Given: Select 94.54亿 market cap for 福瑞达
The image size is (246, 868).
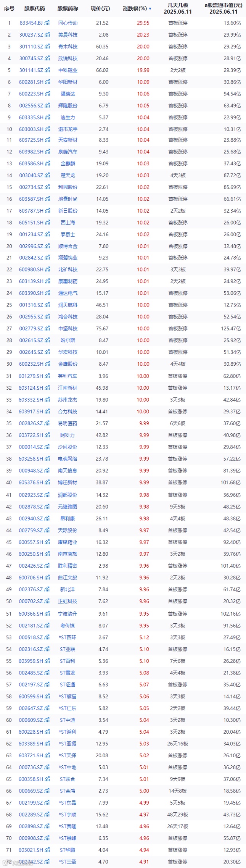Looking at the screenshot, I should point(232,94).
